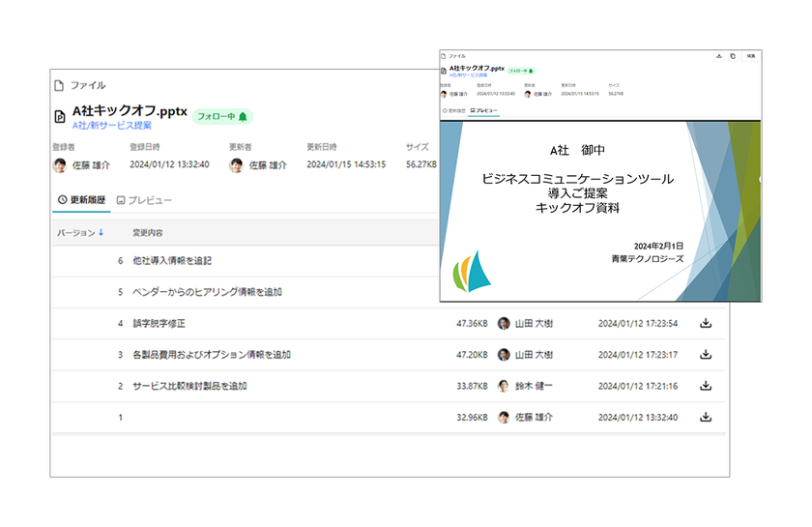Image resolution: width=812 pixels, height=527 pixels.
Task: Toggle the フォロー中 follow badge in main panel
Action: 222,116
